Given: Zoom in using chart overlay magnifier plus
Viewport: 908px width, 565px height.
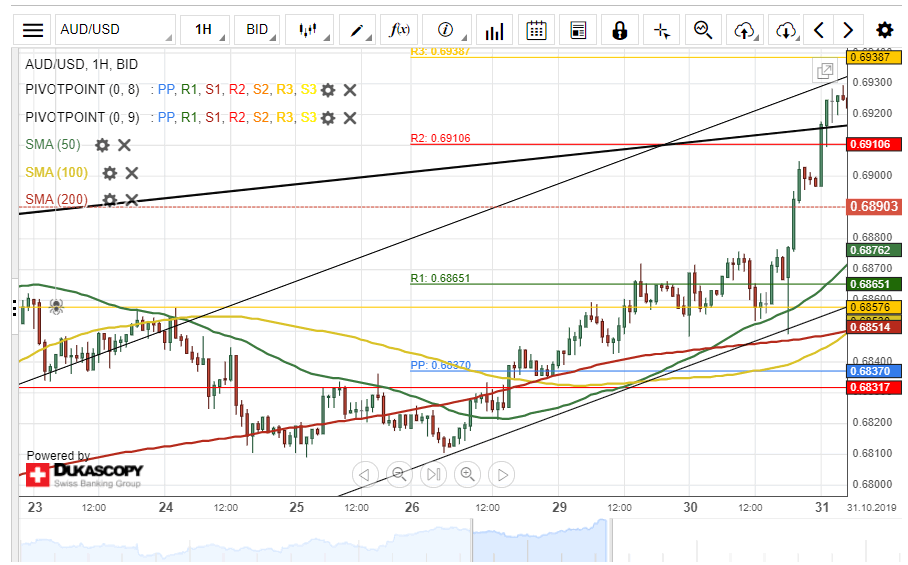Looking at the screenshot, I should point(467,474).
